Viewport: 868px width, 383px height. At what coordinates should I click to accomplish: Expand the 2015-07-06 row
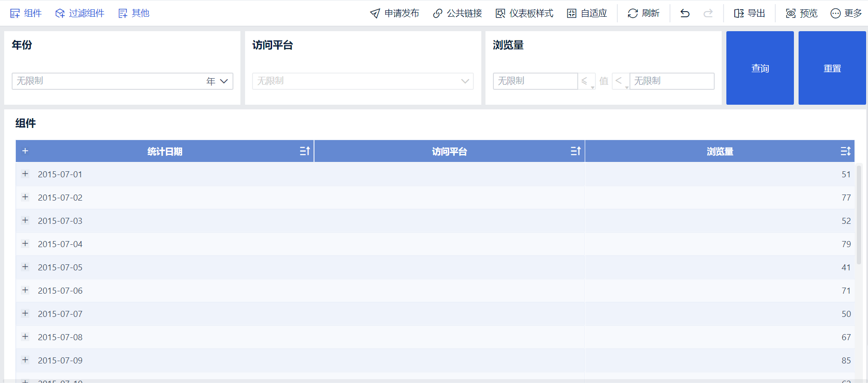[25, 290]
